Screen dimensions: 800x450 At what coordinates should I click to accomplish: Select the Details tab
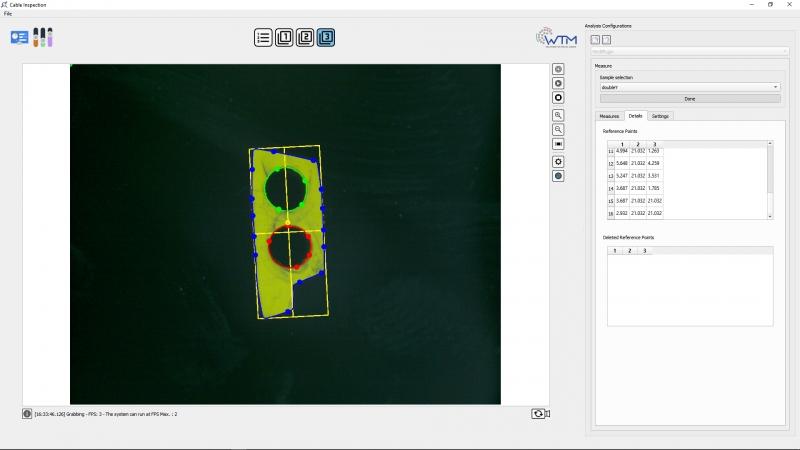635,116
